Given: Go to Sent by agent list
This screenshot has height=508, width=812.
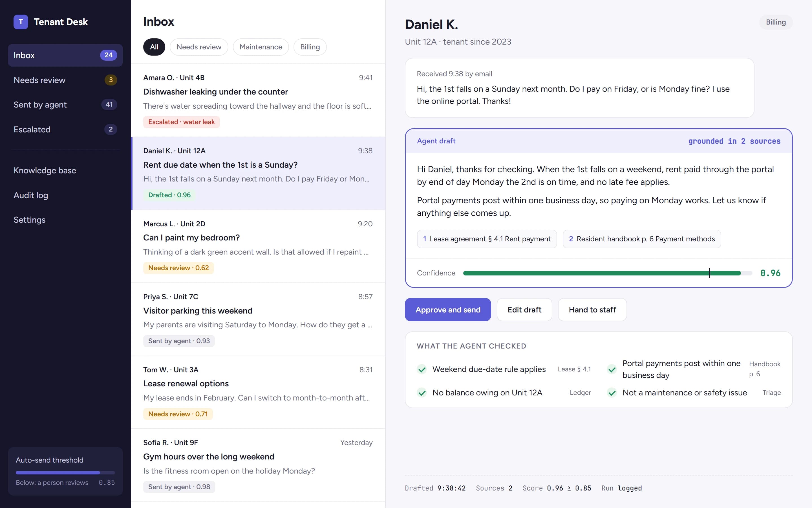Looking at the screenshot, I should (65, 104).
